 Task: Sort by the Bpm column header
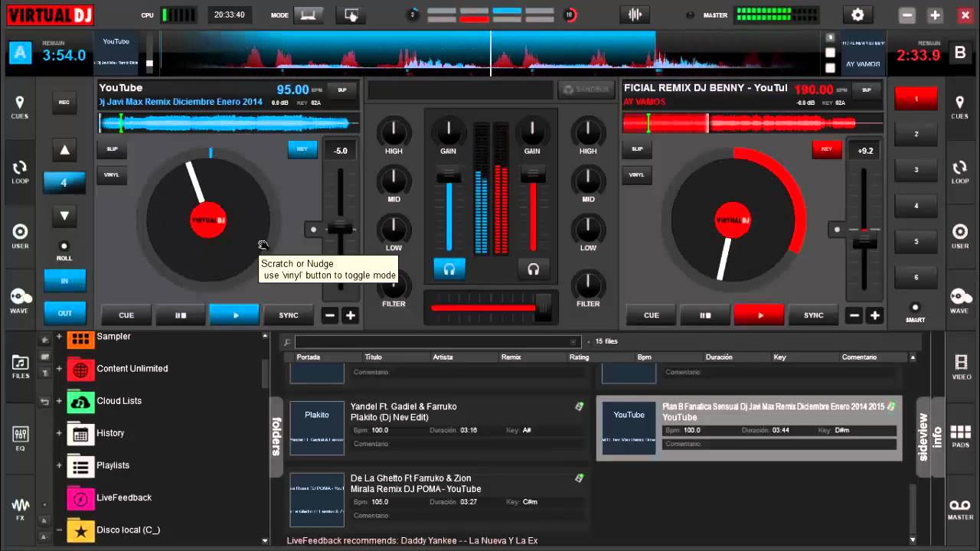coord(645,357)
